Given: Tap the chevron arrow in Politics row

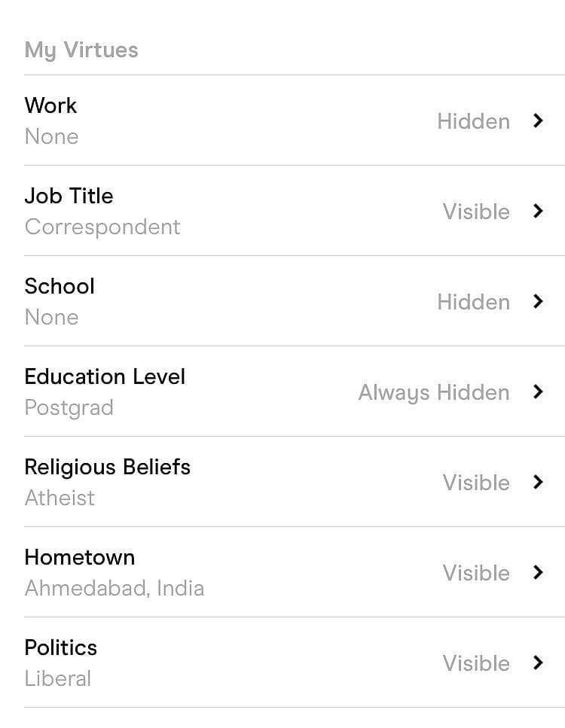Looking at the screenshot, I should tap(538, 663).
